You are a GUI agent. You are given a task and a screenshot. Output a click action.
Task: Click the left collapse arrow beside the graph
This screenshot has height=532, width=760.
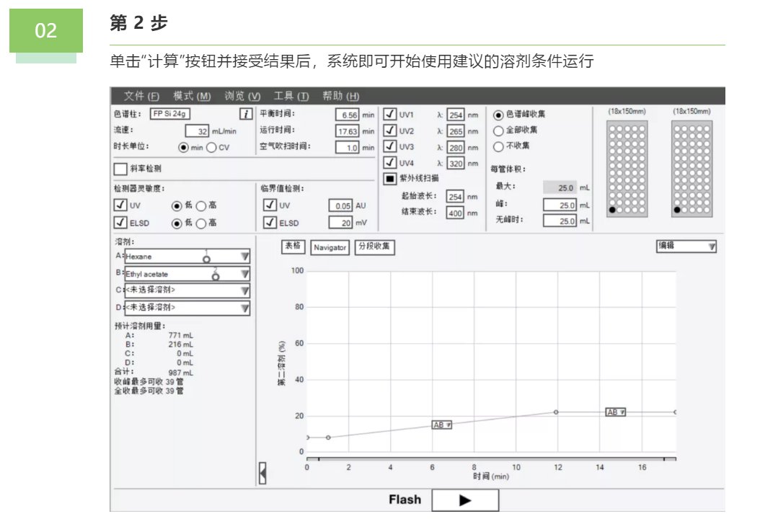tap(262, 474)
